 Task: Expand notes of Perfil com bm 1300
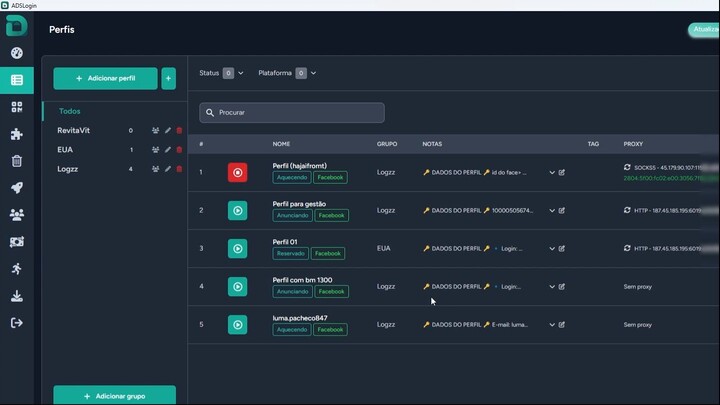point(552,287)
